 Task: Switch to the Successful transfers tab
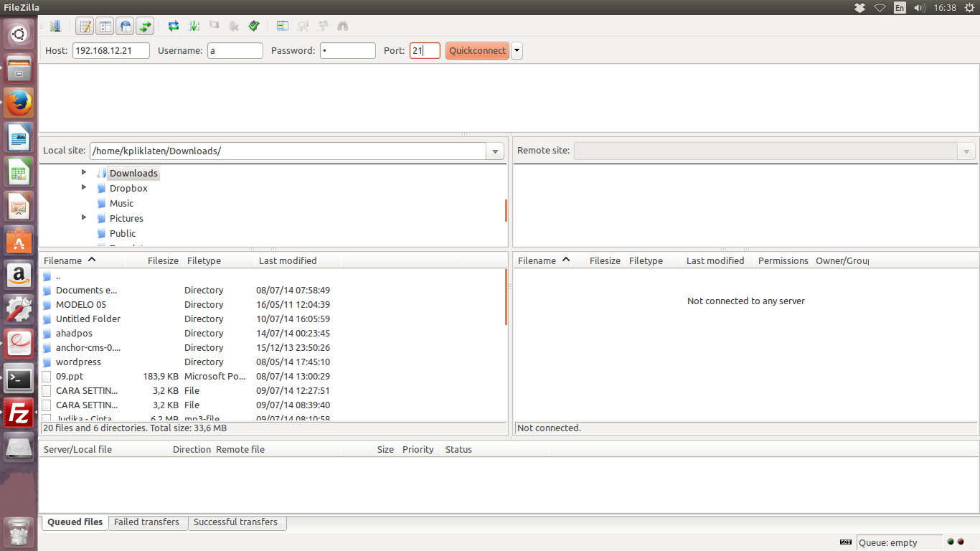(236, 522)
